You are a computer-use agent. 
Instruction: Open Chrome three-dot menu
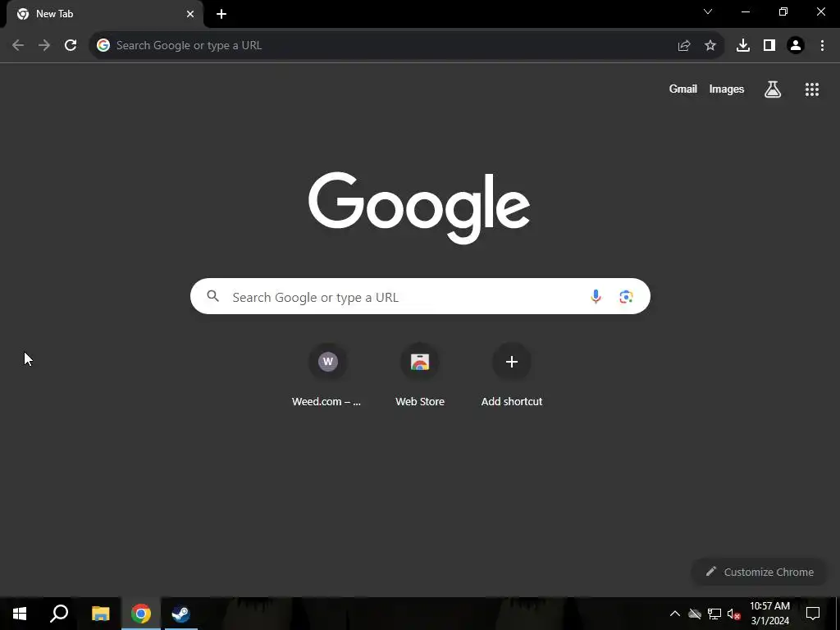[x=822, y=46]
